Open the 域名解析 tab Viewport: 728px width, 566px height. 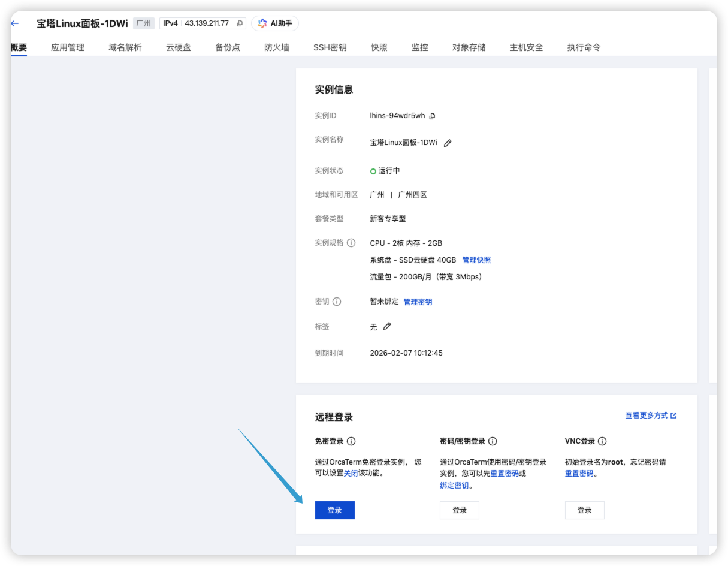[x=125, y=47]
